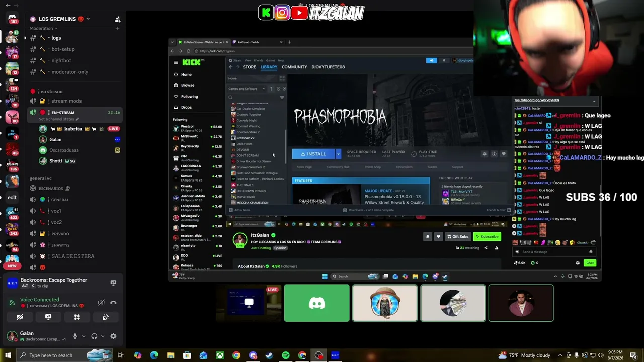Viewport: 644px width, 362px height.
Task: Deafen audio with the headphones icon
Action: pyautogui.click(x=94, y=336)
